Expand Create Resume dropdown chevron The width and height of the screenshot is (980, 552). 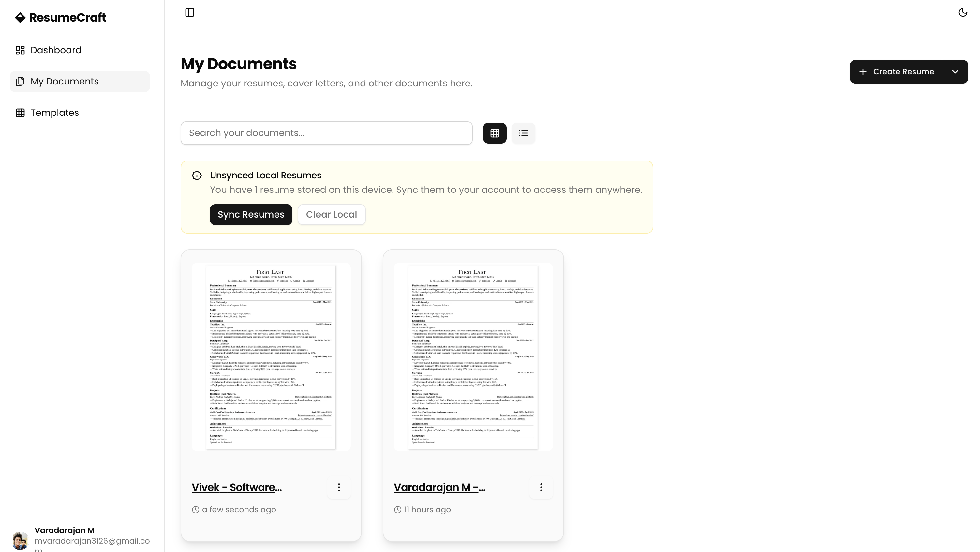(x=955, y=72)
